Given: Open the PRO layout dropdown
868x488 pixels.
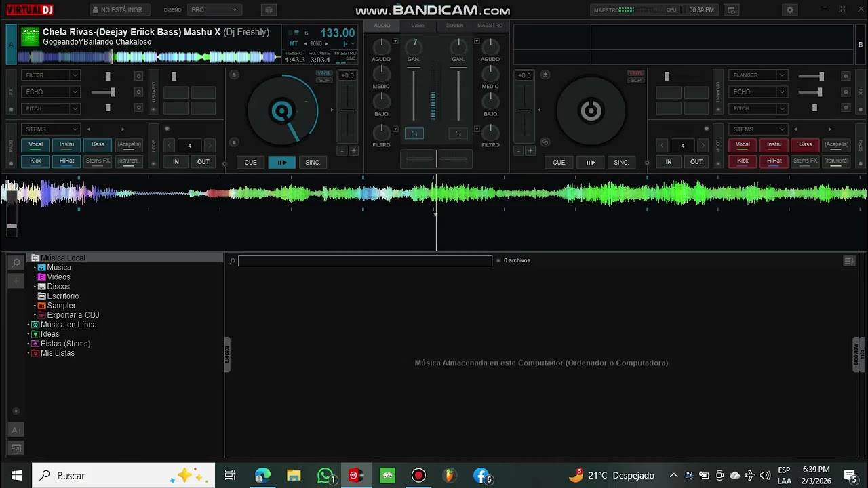Looking at the screenshot, I should click(214, 10).
